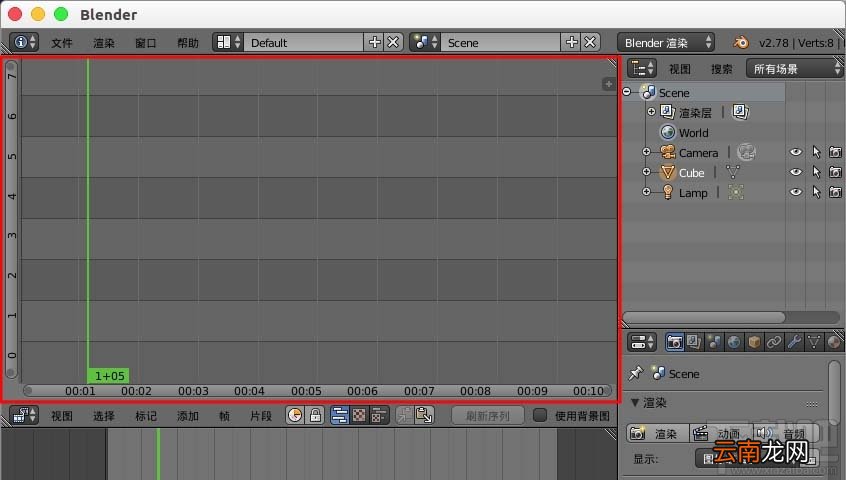This screenshot has width=846, height=480.
Task: Switch to Render Layers properties tab
Action: pos(694,342)
